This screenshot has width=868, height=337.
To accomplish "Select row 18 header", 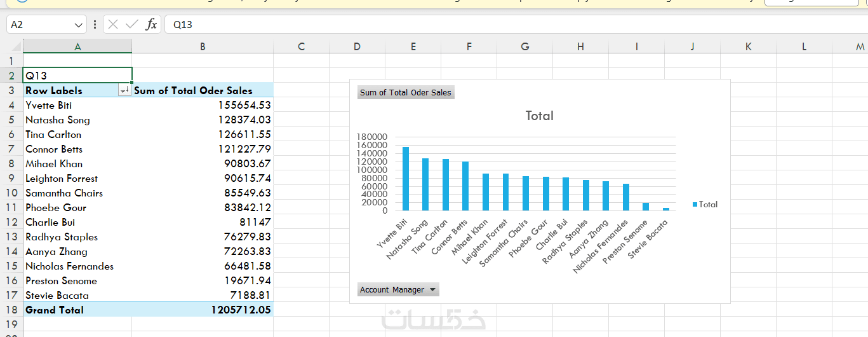I will click(x=11, y=310).
